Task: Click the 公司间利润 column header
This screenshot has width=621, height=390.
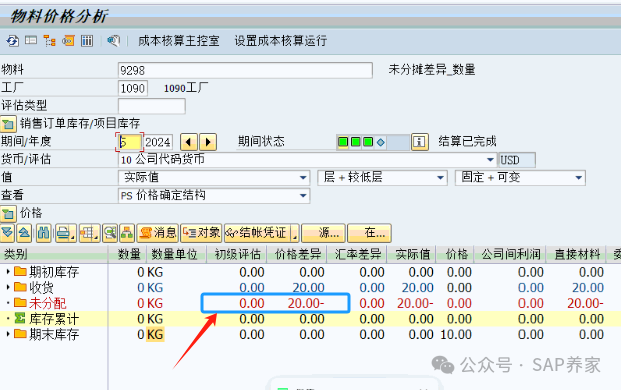Action: pyautogui.click(x=510, y=254)
